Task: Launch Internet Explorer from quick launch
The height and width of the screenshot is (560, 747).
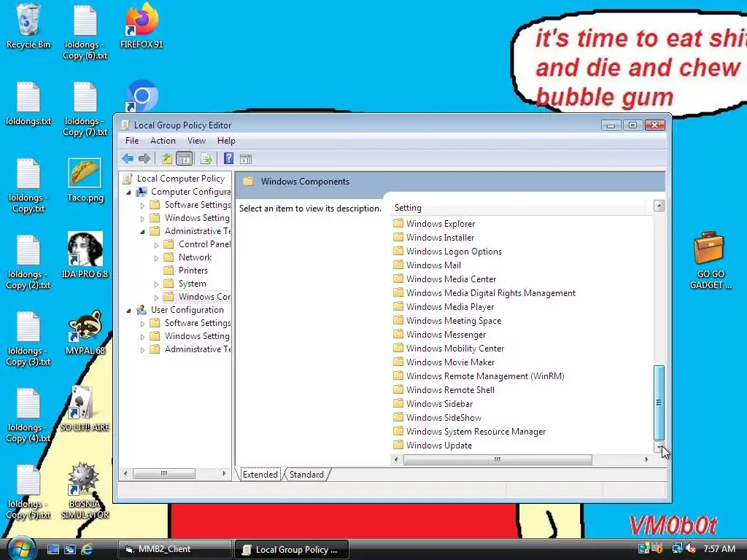Action: (x=87, y=549)
